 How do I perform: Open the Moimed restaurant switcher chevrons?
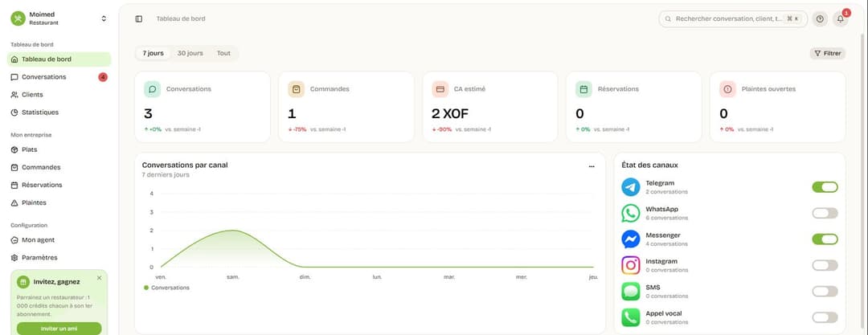pyautogui.click(x=104, y=18)
